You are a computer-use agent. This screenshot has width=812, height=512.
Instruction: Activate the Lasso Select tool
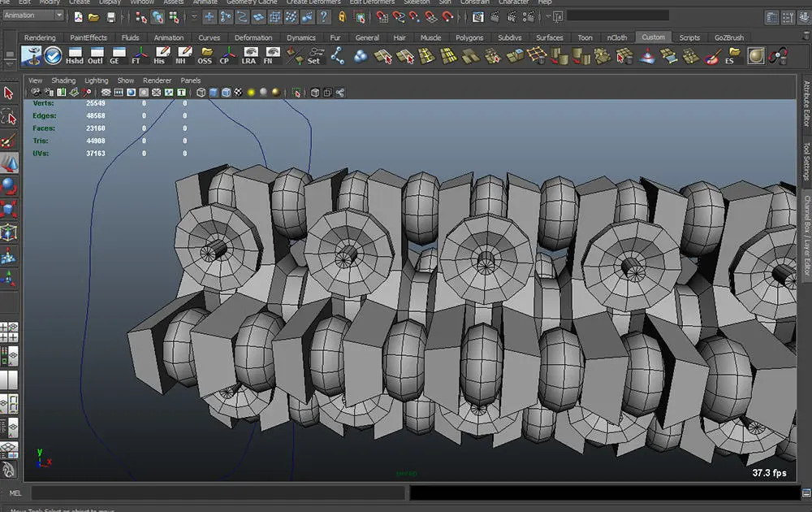(9, 118)
